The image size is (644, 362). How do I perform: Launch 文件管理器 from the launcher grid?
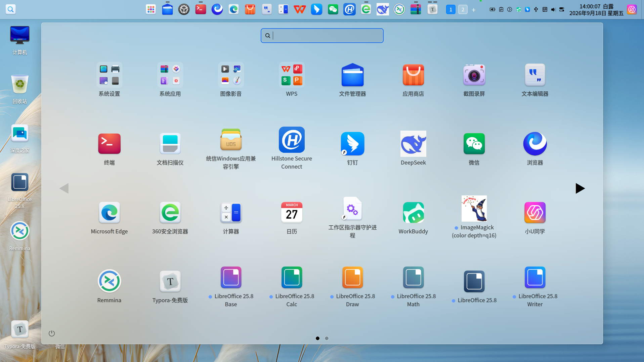352,75
